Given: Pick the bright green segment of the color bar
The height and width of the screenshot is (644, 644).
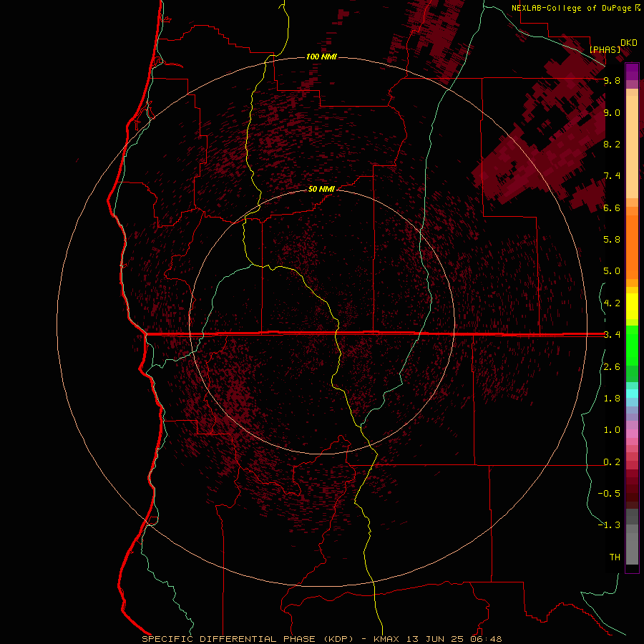Looking at the screenshot, I should (632, 345).
